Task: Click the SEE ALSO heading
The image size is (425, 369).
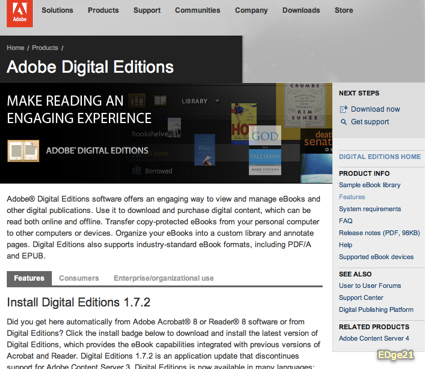Action: 355,274
